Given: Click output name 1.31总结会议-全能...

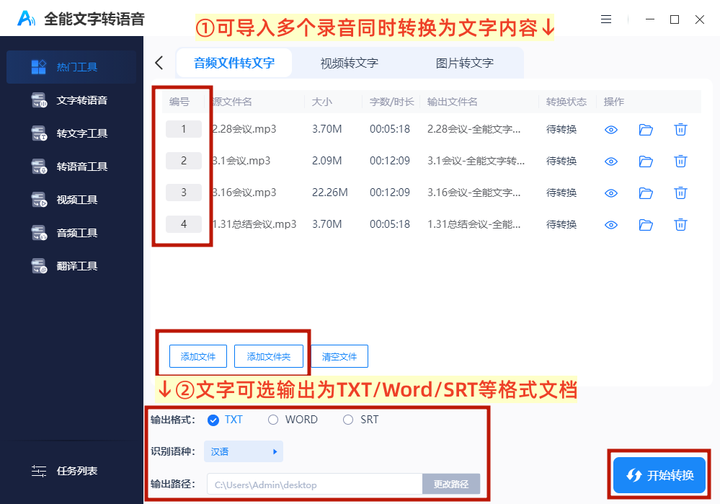Looking at the screenshot, I should (474, 224).
